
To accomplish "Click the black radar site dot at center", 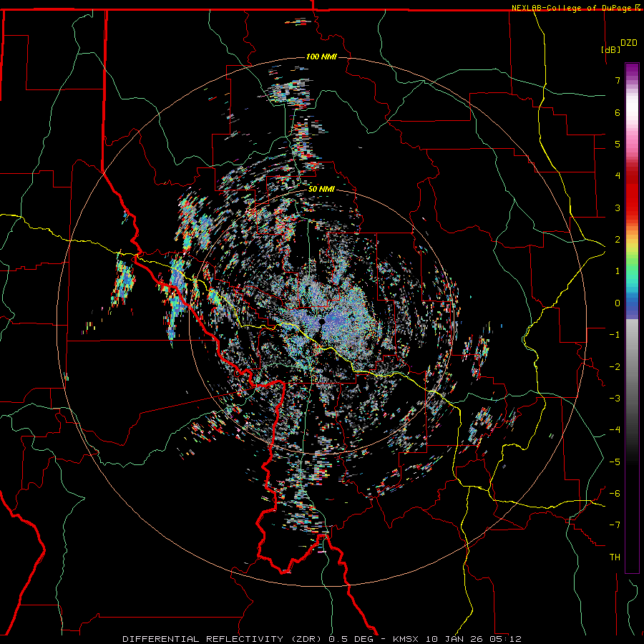I will point(322,321).
